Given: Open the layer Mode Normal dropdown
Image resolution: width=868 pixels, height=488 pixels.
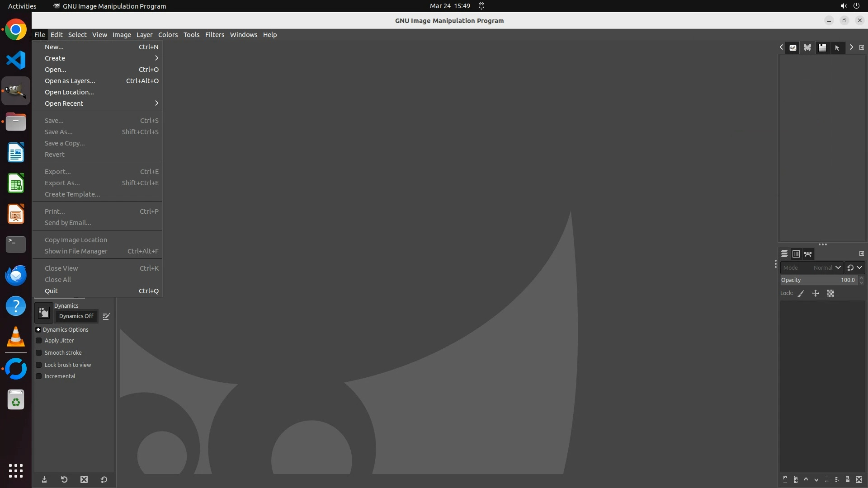Looking at the screenshot, I should tap(826, 267).
